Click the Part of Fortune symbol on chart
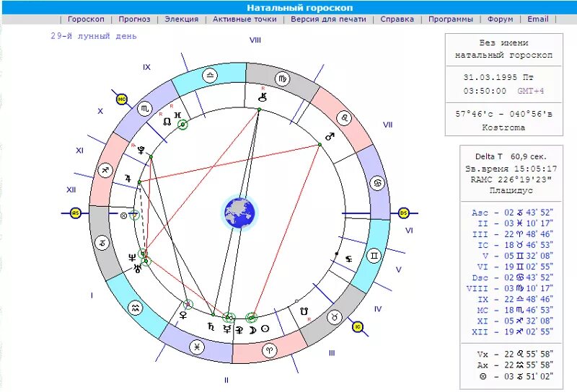Screen dimensions: 577x392 123,216
